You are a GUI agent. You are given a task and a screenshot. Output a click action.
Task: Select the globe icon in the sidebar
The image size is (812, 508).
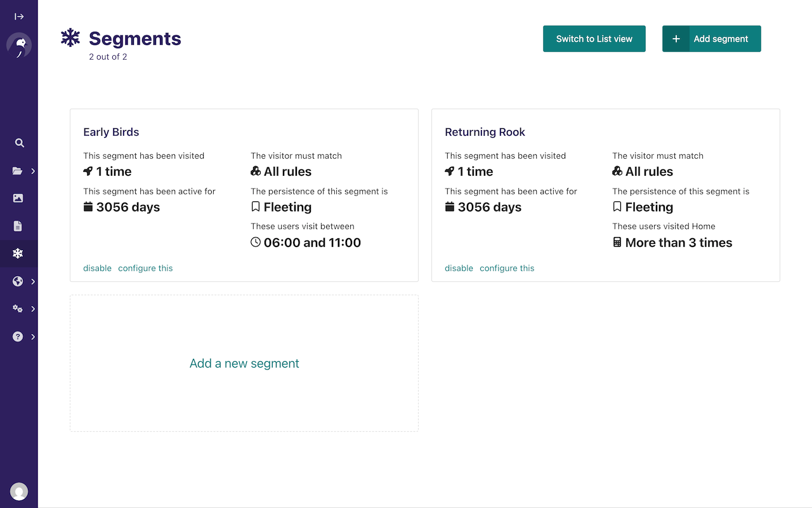pyautogui.click(x=17, y=281)
